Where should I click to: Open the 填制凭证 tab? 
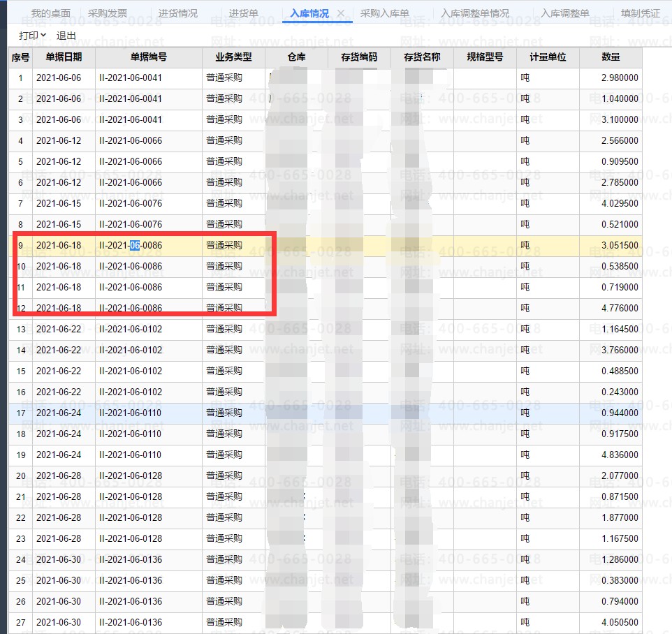tap(640, 14)
